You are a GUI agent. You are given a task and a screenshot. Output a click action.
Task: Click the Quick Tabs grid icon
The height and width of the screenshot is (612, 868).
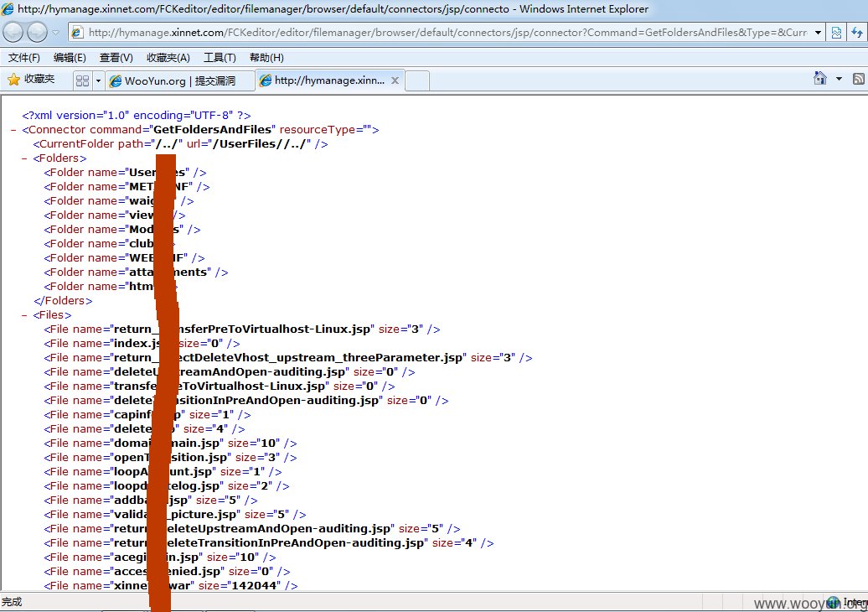82,80
